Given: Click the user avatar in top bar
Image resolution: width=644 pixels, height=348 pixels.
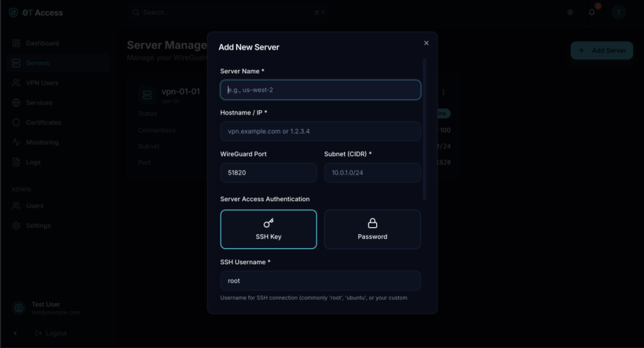Looking at the screenshot, I should pos(619,13).
